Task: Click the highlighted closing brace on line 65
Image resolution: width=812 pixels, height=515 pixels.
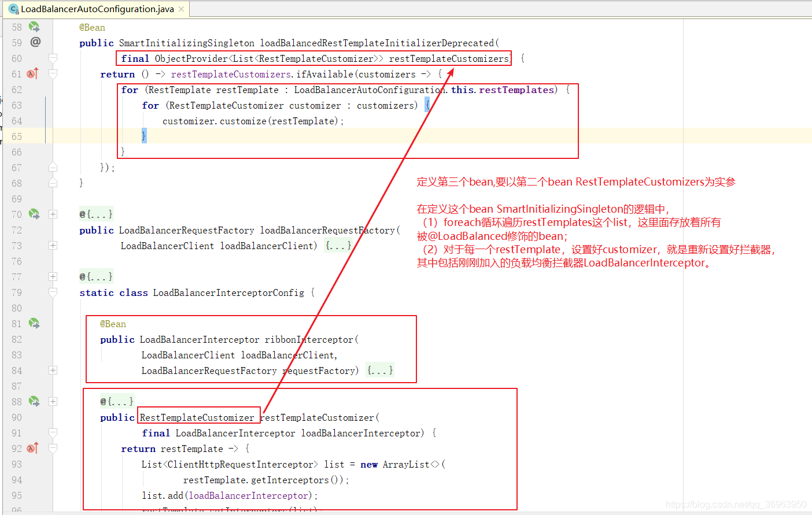Action: (x=144, y=136)
